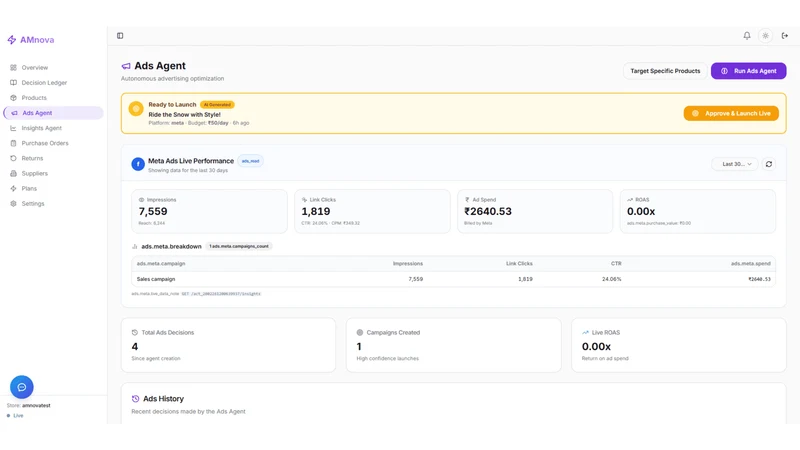800x450 pixels.
Task: Click ads.meta.spend column header
Action: [x=751, y=264]
